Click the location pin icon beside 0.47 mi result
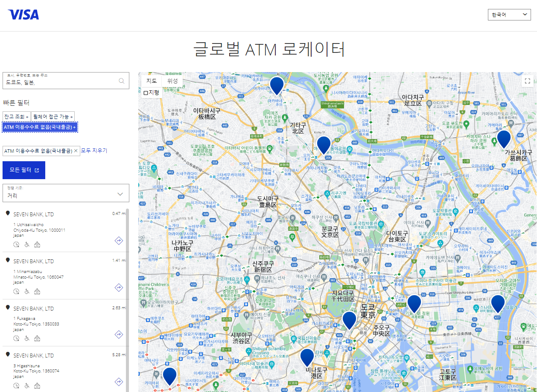Screen dimensions: 537x392 coord(8,213)
